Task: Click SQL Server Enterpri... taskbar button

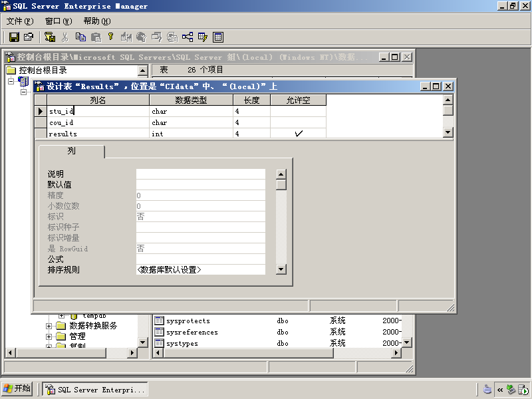Action: pos(95,390)
